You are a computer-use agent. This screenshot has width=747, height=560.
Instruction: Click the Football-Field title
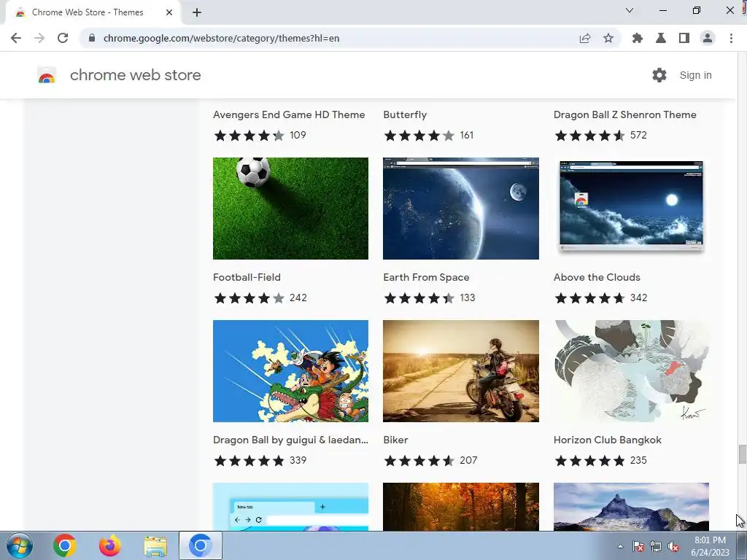(247, 277)
